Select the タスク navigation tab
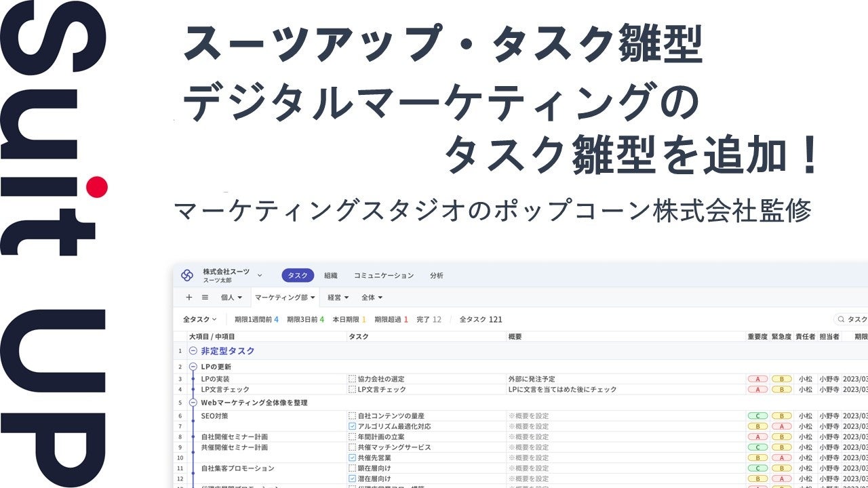 coord(298,275)
